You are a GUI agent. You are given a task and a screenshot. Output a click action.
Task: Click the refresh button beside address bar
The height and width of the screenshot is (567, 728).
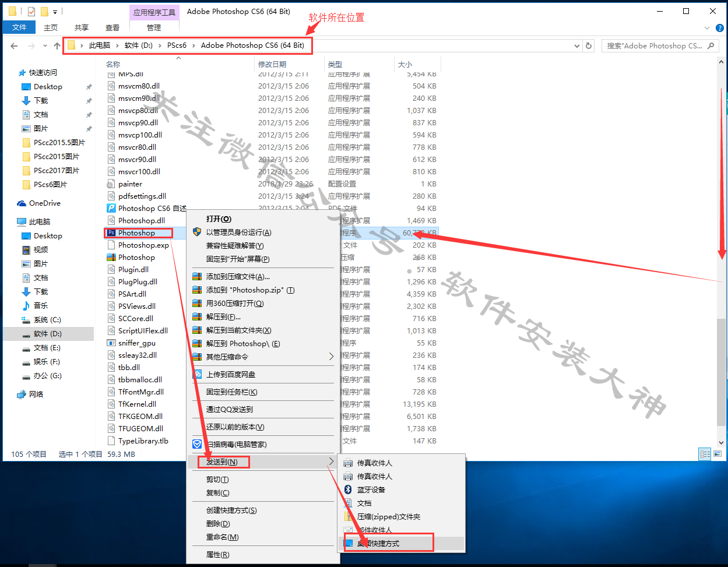(589, 45)
